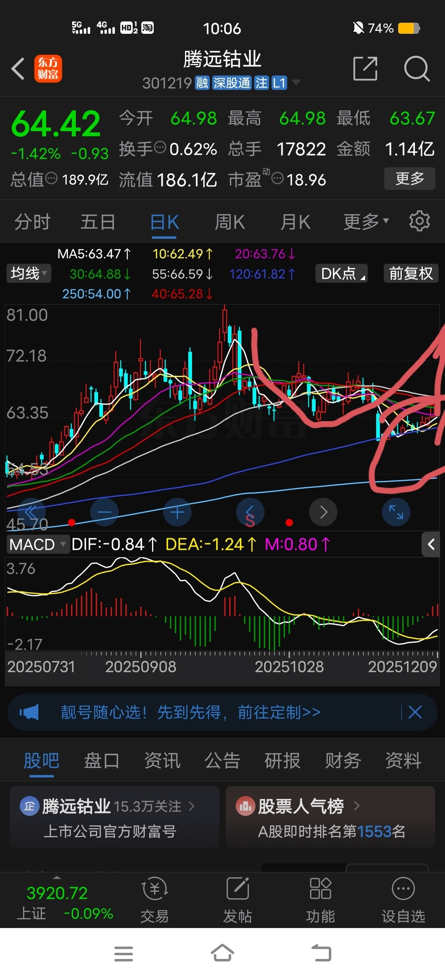Open the 盘口 tab
The height and width of the screenshot is (980, 445).
[102, 760]
